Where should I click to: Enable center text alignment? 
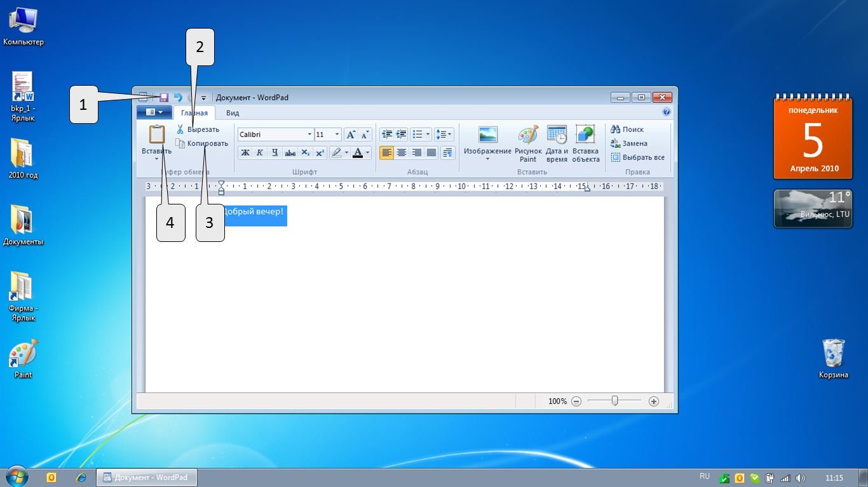point(402,153)
